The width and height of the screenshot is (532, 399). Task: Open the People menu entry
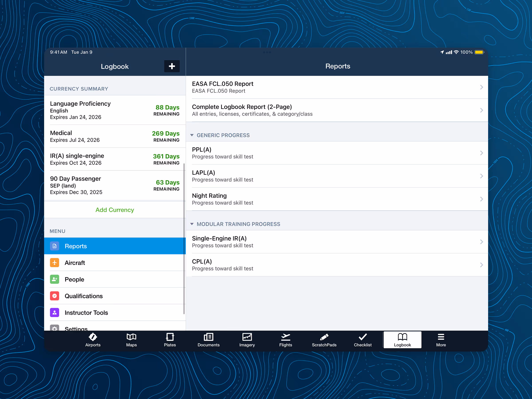point(55,279)
